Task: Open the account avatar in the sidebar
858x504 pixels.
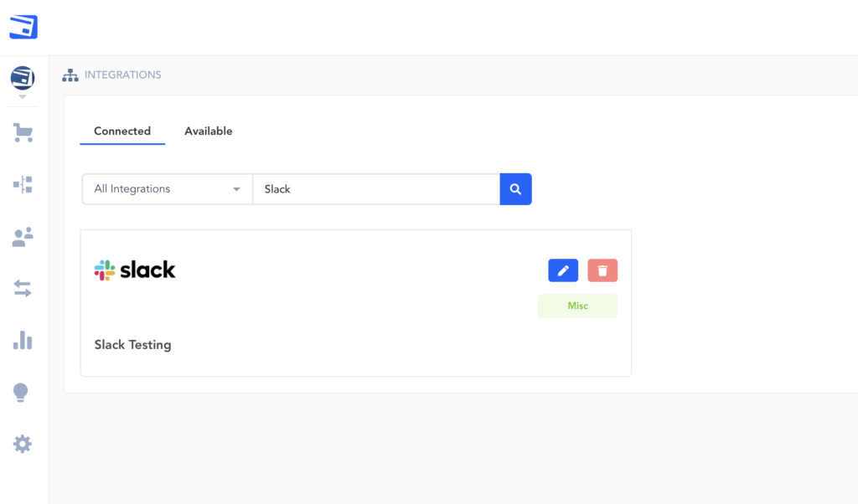Action: pyautogui.click(x=23, y=78)
